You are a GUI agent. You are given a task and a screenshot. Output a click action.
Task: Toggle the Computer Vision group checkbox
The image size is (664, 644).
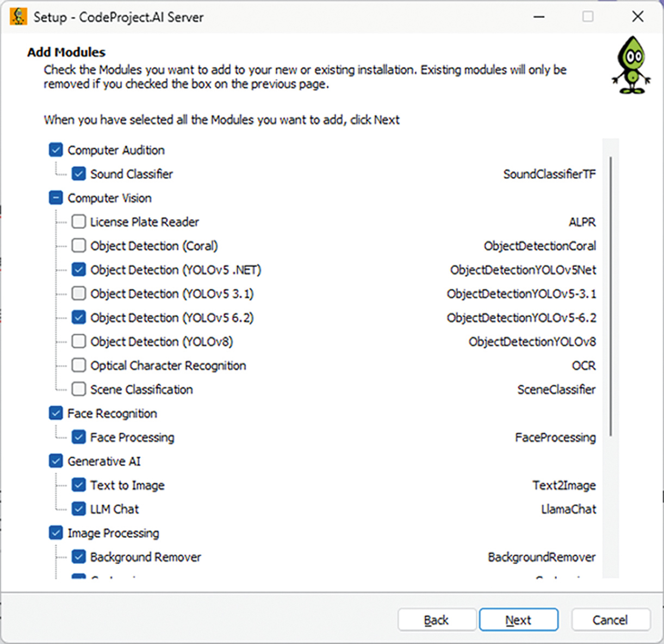coord(56,198)
